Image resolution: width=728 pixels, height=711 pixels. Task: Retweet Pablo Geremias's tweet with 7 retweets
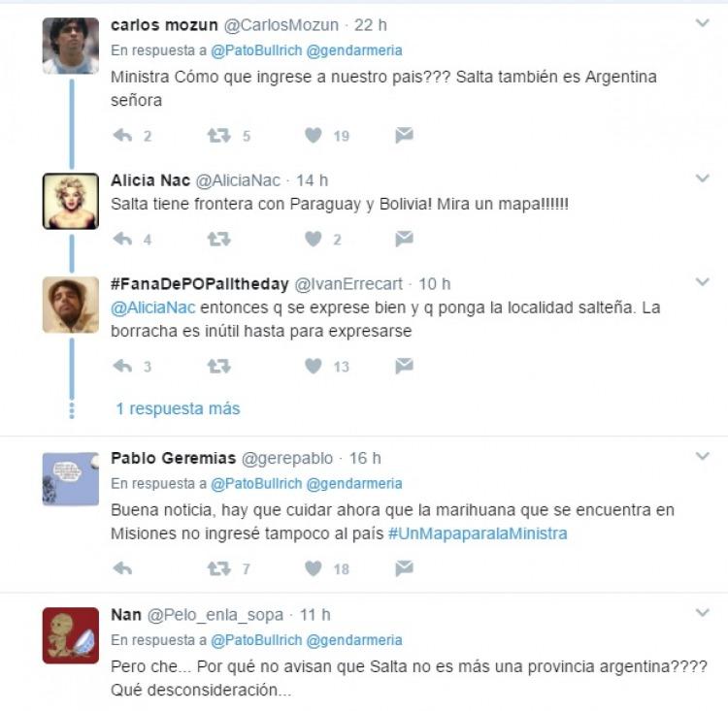coord(218,568)
